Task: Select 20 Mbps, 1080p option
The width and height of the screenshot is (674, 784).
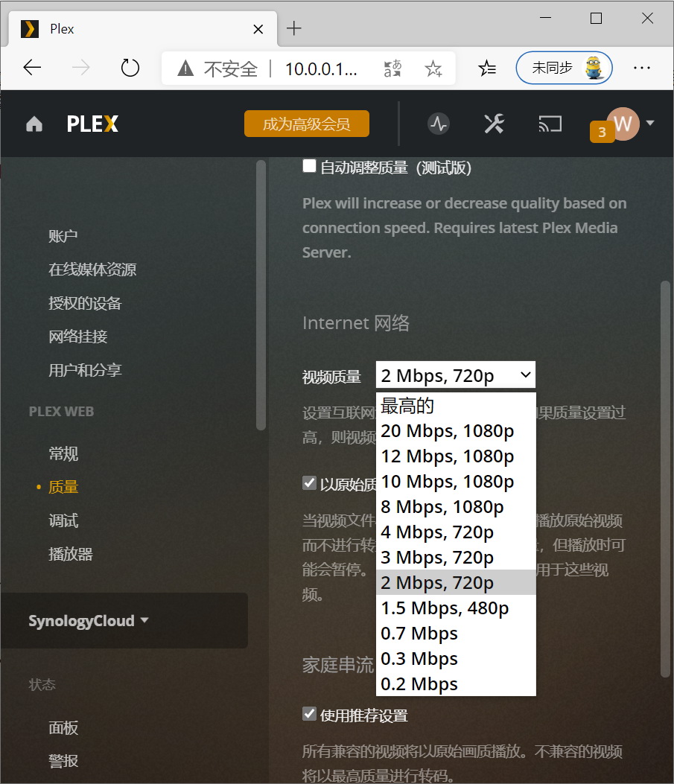Action: point(456,431)
